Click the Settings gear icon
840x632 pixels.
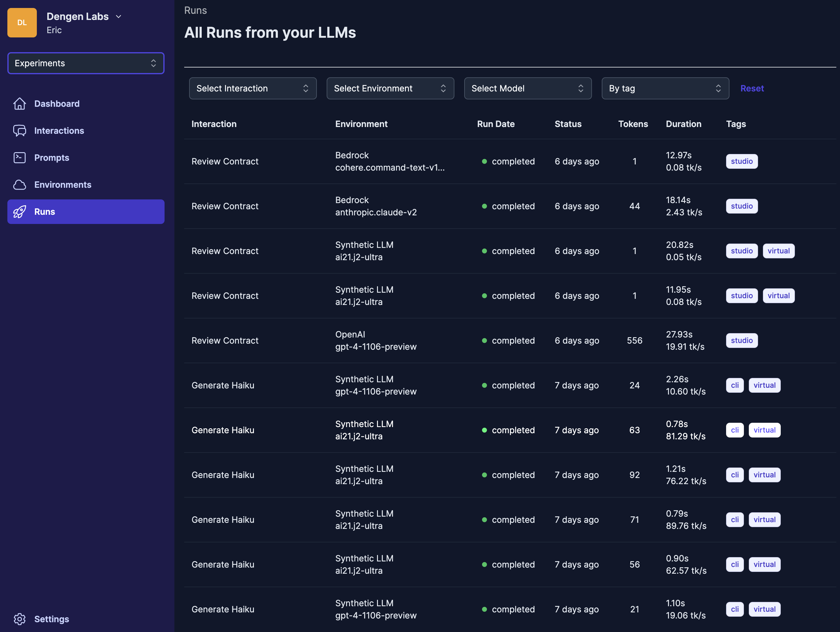19,619
